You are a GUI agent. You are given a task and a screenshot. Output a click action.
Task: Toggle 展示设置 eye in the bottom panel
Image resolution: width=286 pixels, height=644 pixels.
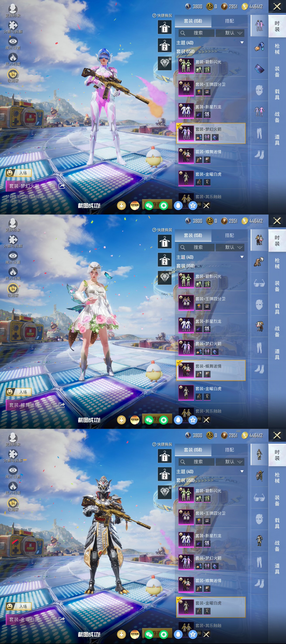pos(13,472)
